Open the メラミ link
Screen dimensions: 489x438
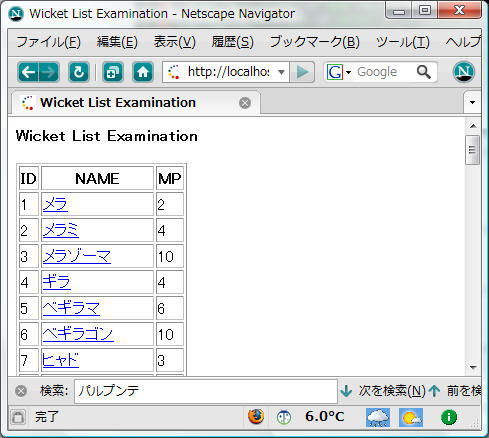pyautogui.click(x=61, y=230)
